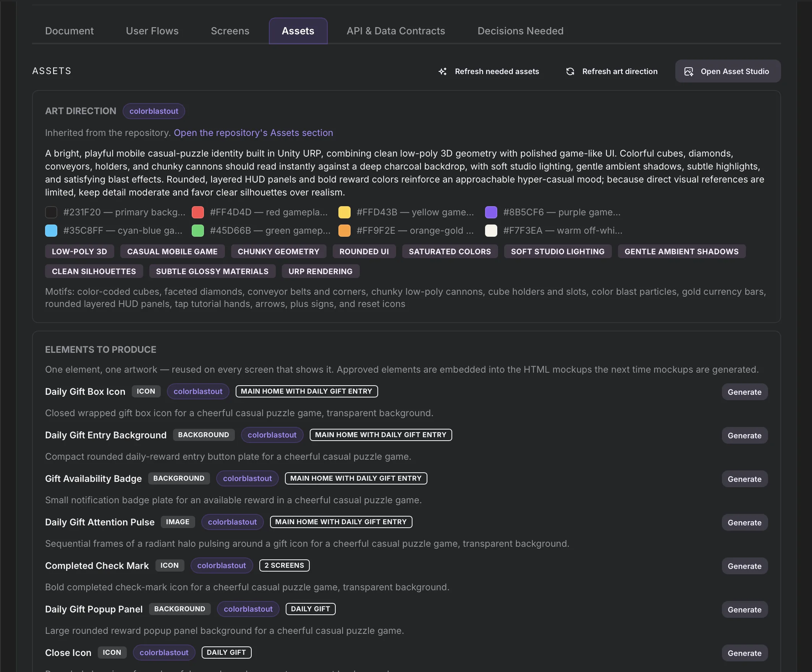This screenshot has width=812, height=672.
Task: Click the Daily Gift Attention Pulse title
Action: 100,522
